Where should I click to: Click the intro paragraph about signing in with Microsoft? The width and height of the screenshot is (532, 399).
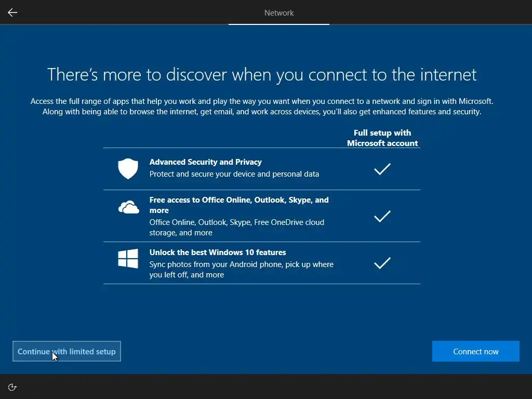pyautogui.click(x=262, y=107)
